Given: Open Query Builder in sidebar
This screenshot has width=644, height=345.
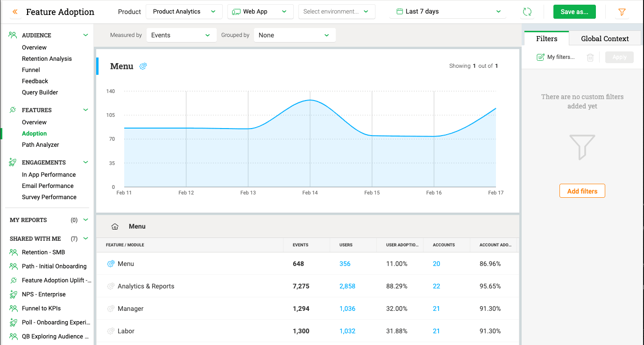Looking at the screenshot, I should [40, 92].
